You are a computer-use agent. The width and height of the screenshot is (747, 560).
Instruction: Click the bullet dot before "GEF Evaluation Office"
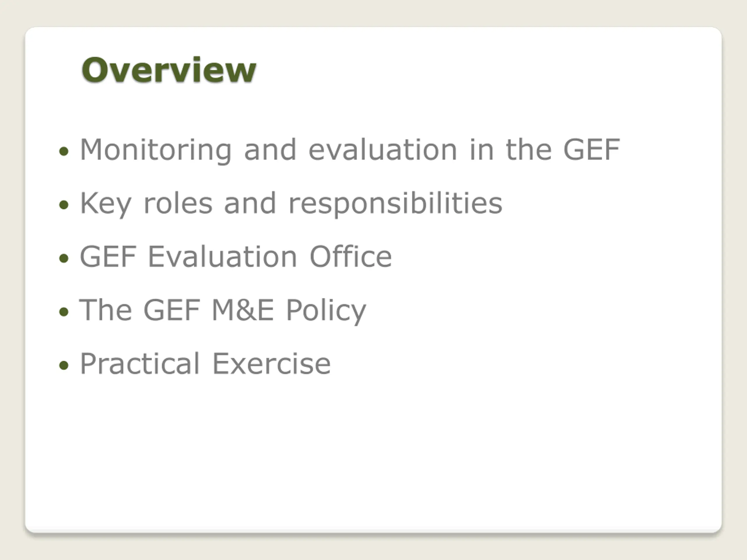click(64, 258)
